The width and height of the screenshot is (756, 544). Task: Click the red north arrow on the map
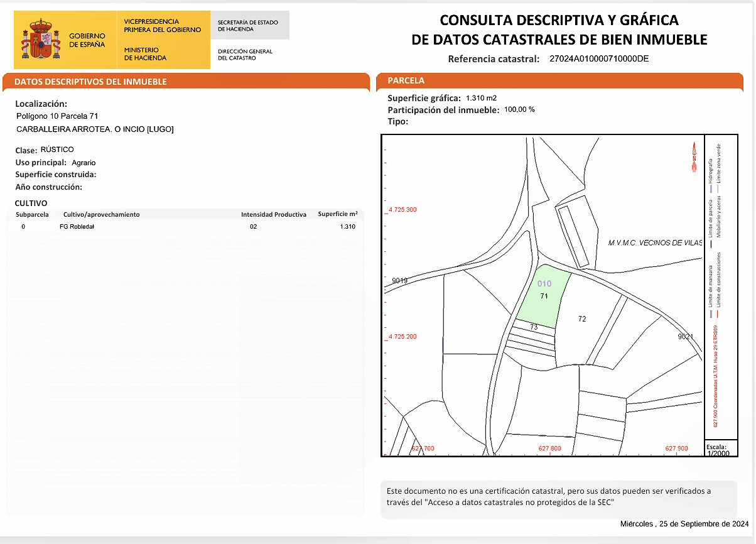coord(694,157)
